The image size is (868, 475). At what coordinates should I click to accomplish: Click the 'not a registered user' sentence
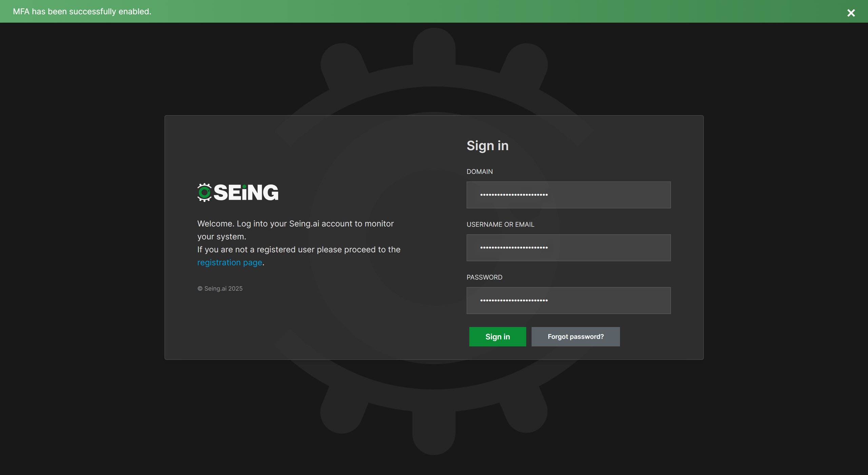298,250
